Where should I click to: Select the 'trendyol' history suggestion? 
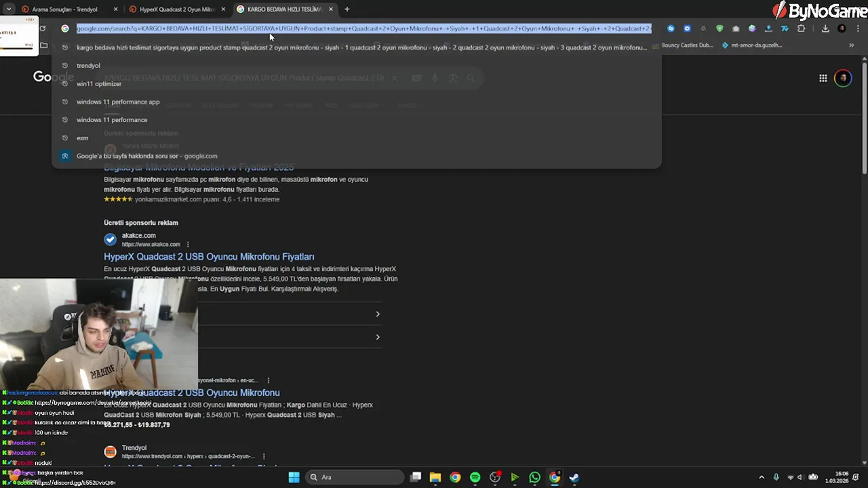point(356,66)
